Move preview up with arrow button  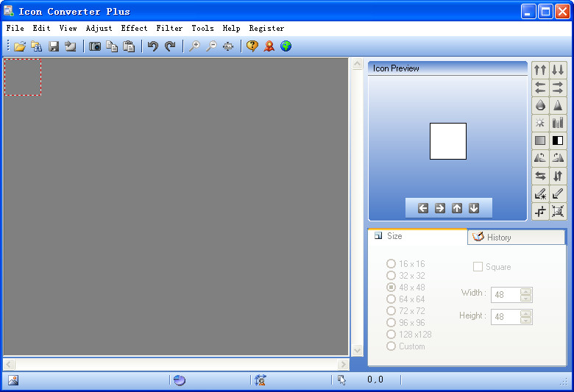pos(457,208)
